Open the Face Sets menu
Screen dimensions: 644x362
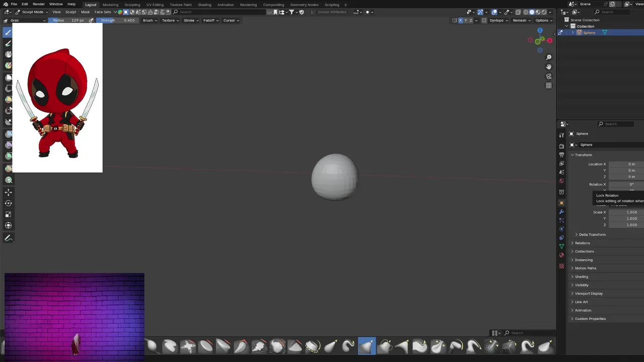tap(103, 12)
